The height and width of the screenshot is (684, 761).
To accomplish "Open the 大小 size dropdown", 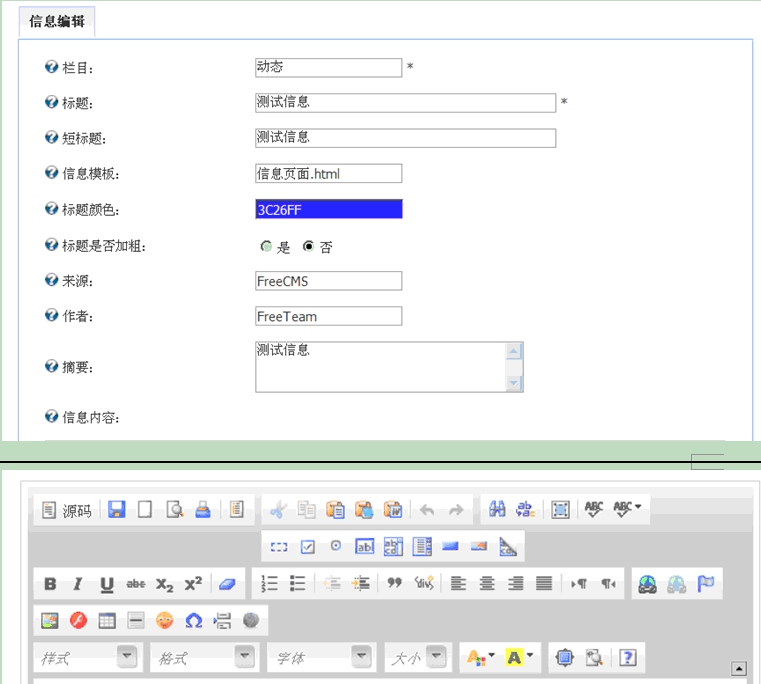I will pos(418,658).
